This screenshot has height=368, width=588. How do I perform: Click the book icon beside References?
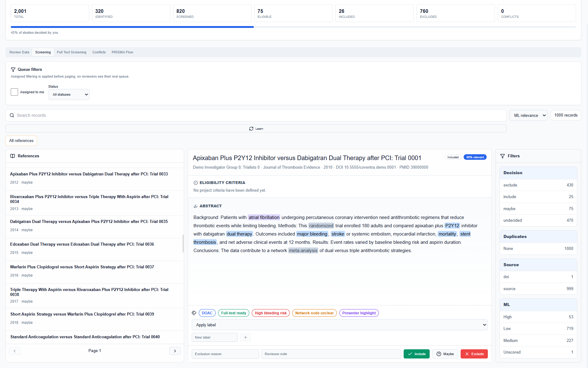pyautogui.click(x=13, y=156)
